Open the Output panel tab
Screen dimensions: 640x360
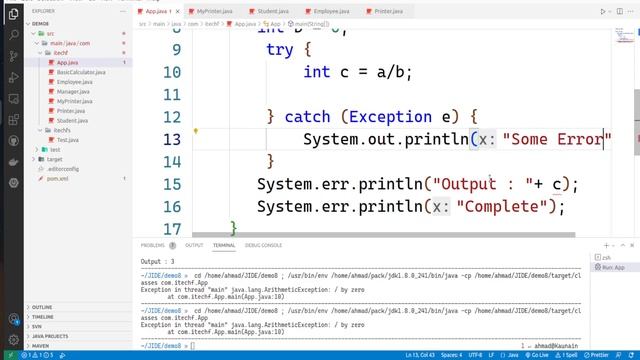(194, 245)
